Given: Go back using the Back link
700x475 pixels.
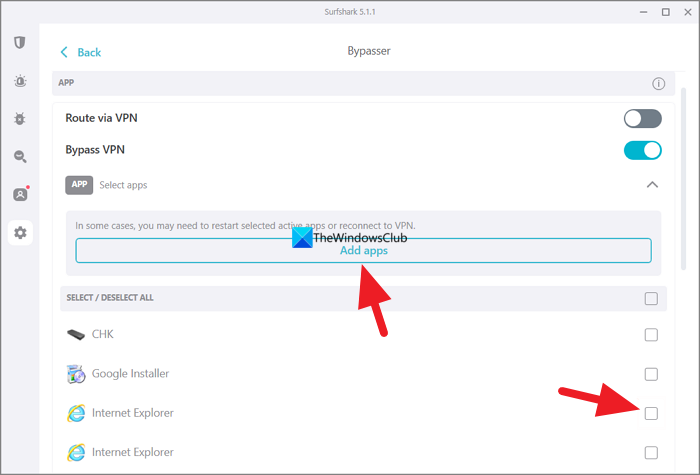Looking at the screenshot, I should point(80,52).
